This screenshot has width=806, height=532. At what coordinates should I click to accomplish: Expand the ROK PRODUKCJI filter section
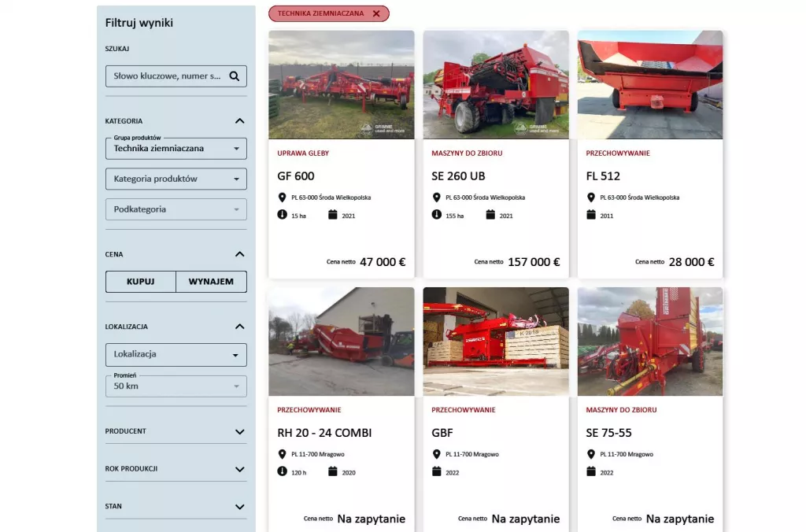click(239, 469)
